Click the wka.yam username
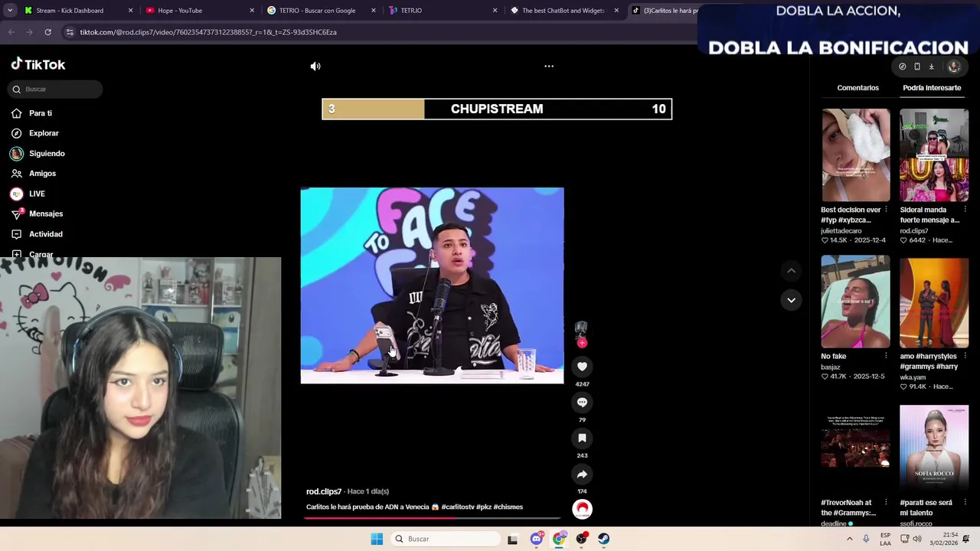This screenshot has width=980, height=551. tap(913, 377)
